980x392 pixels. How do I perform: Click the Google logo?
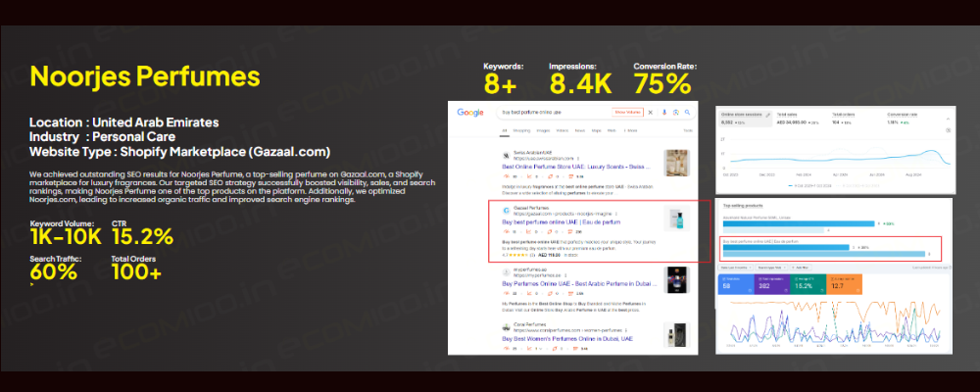470,113
